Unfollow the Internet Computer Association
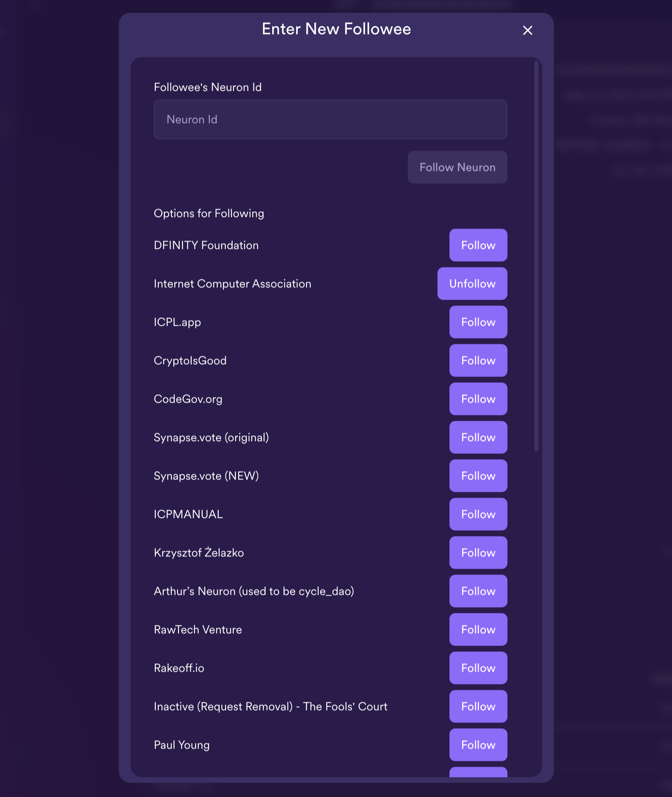 click(472, 284)
